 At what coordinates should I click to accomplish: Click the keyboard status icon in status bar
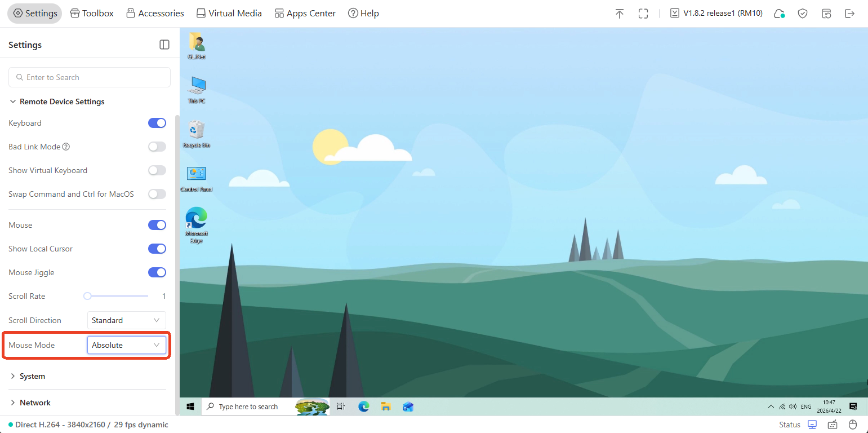(833, 425)
